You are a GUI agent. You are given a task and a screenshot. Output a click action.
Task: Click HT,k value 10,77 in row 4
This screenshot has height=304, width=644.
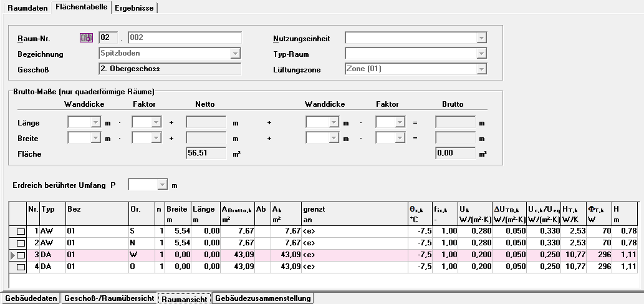573,267
